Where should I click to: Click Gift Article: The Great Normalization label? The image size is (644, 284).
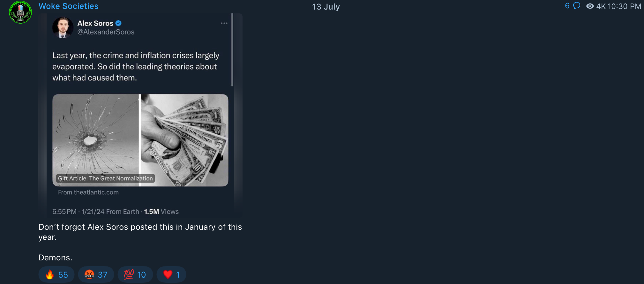pyautogui.click(x=105, y=178)
